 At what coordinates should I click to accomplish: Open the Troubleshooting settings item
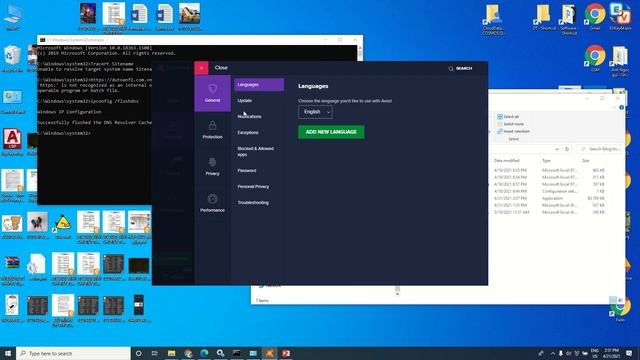coord(253,202)
